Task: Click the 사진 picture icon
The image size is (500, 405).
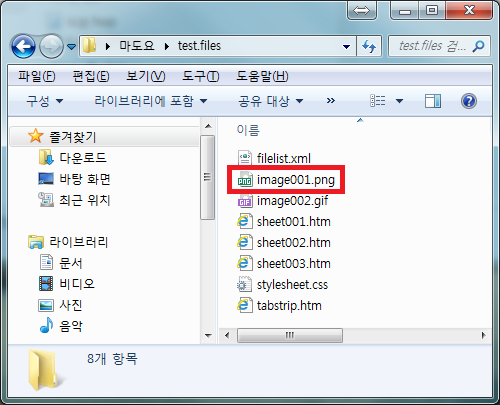Action: point(46,305)
